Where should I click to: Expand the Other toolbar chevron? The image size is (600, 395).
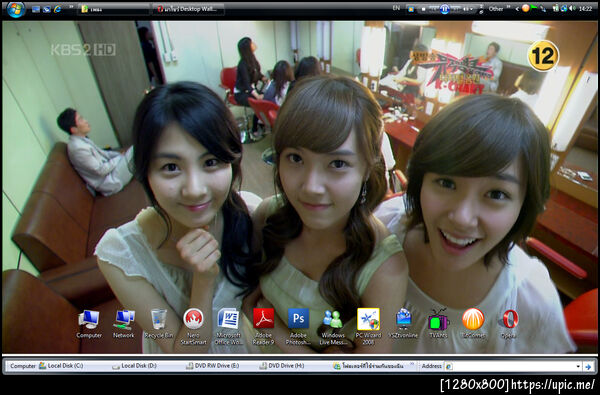pos(509,6)
